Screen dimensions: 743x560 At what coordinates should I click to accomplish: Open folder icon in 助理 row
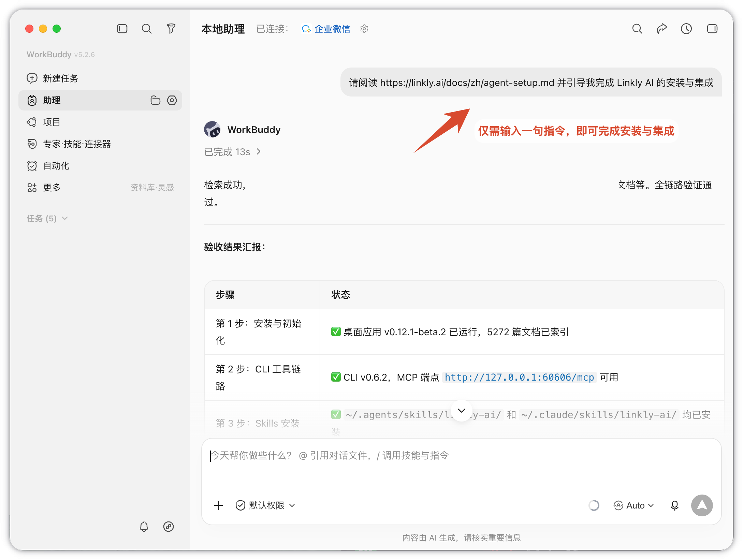pyautogui.click(x=155, y=100)
